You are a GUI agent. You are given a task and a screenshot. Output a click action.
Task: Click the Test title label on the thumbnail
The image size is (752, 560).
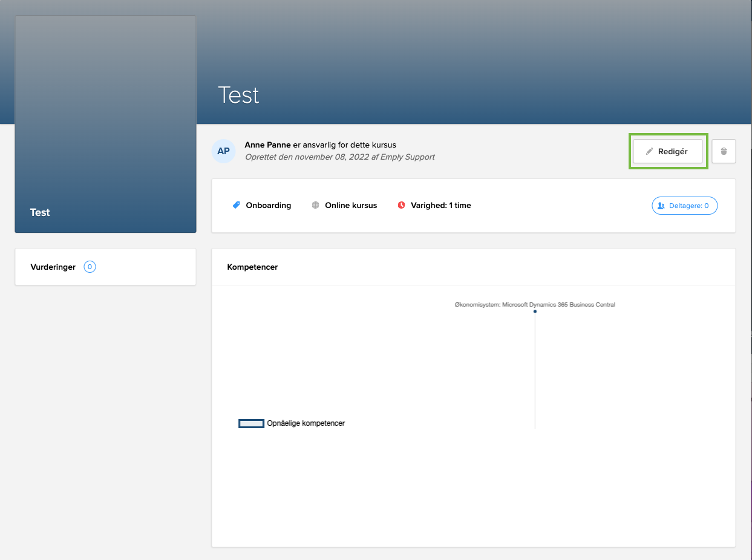tap(39, 212)
